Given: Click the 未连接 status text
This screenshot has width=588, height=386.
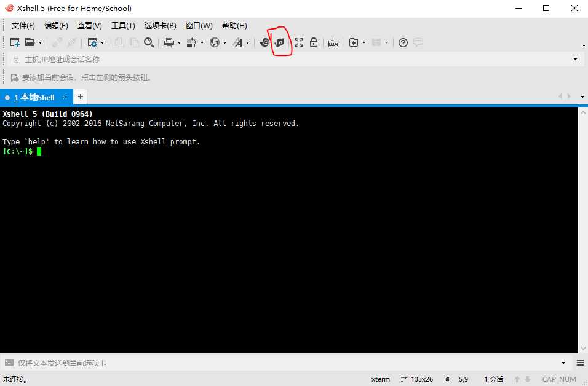Looking at the screenshot, I should point(15,379).
